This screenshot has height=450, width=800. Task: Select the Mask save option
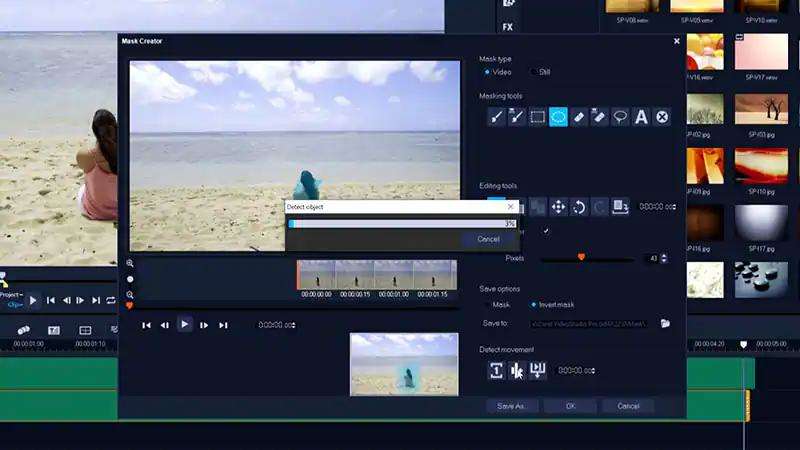tap(488, 304)
